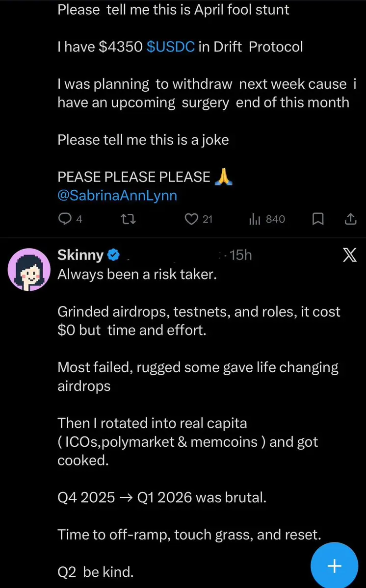
Task: Tap the verified badge next to Skinny
Action: click(x=113, y=255)
